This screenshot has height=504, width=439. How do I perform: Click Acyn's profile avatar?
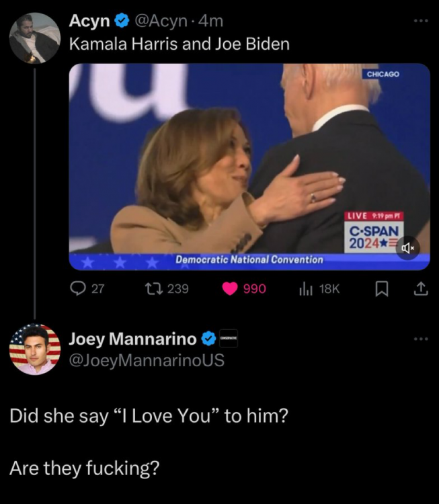(34, 38)
